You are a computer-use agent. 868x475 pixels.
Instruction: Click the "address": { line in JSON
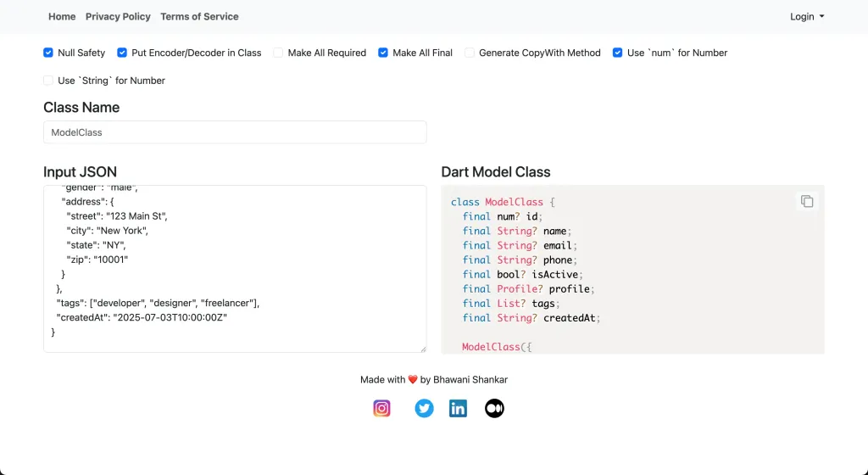click(87, 202)
